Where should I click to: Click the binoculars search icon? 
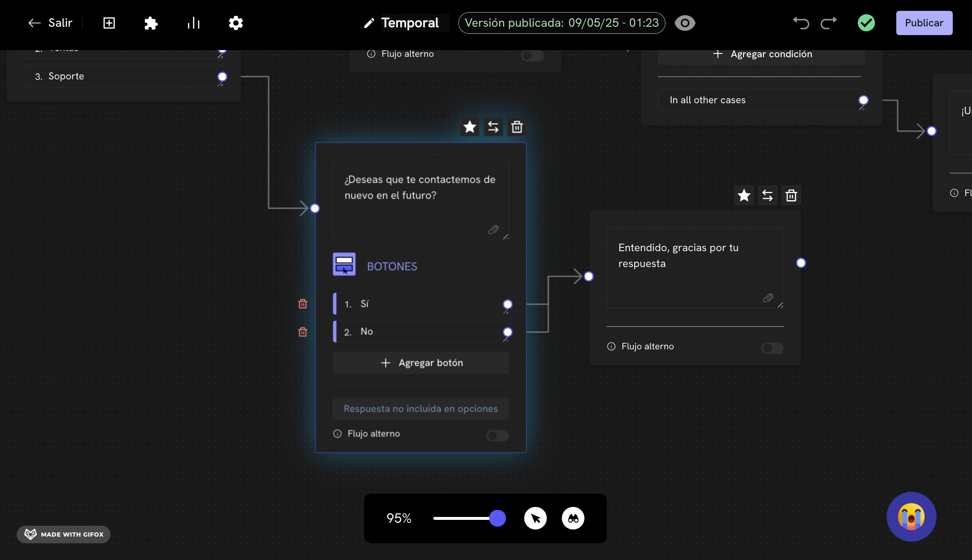point(573,518)
